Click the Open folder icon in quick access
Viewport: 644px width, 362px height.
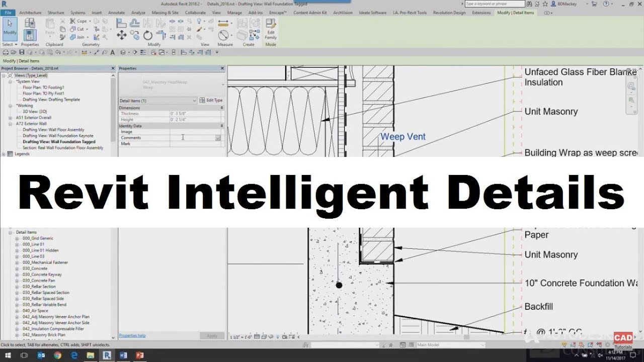[14, 52]
